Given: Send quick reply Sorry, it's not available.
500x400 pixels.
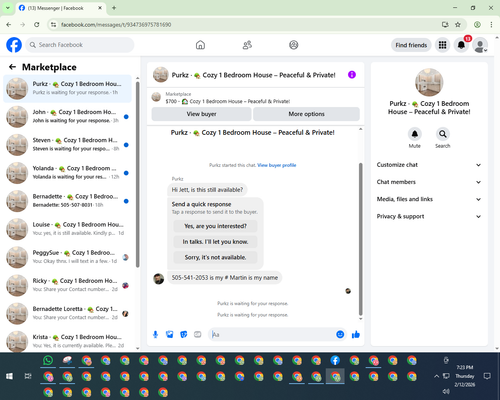Looking at the screenshot, I should [x=215, y=257].
